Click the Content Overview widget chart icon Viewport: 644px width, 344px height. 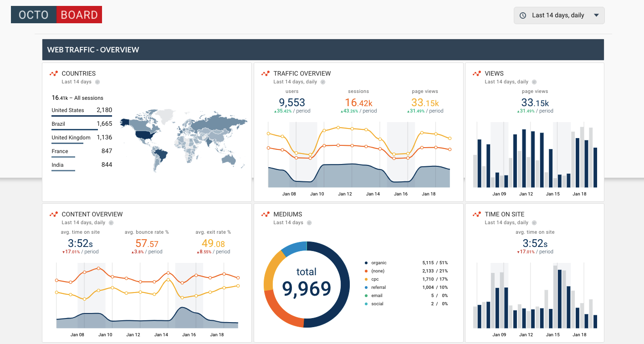tap(54, 214)
